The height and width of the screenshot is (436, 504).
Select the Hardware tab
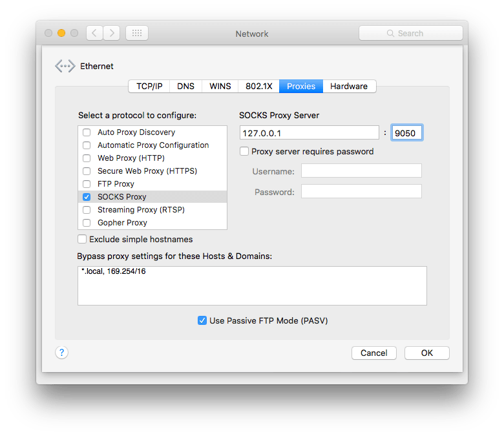pos(348,86)
